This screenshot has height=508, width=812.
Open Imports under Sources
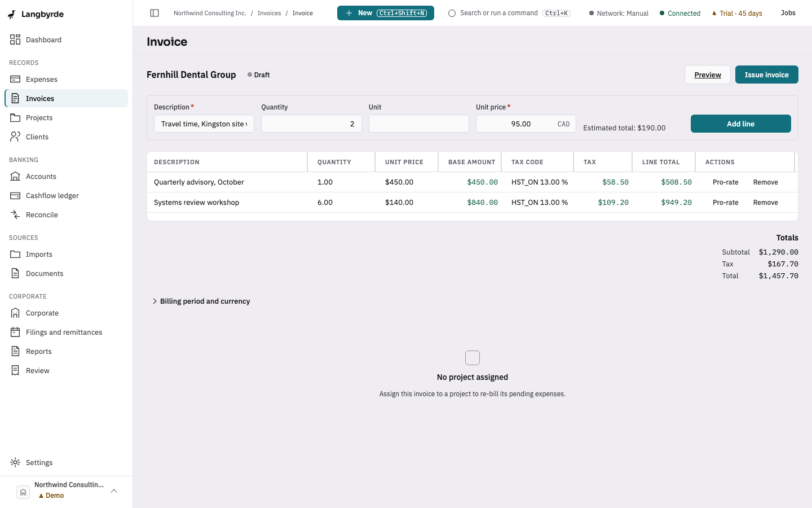coord(66,254)
